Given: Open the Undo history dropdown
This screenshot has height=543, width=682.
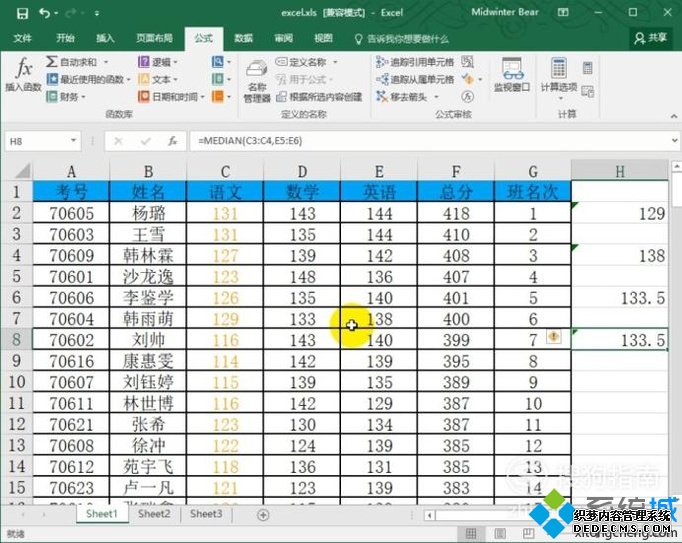Looking at the screenshot, I should (x=56, y=13).
